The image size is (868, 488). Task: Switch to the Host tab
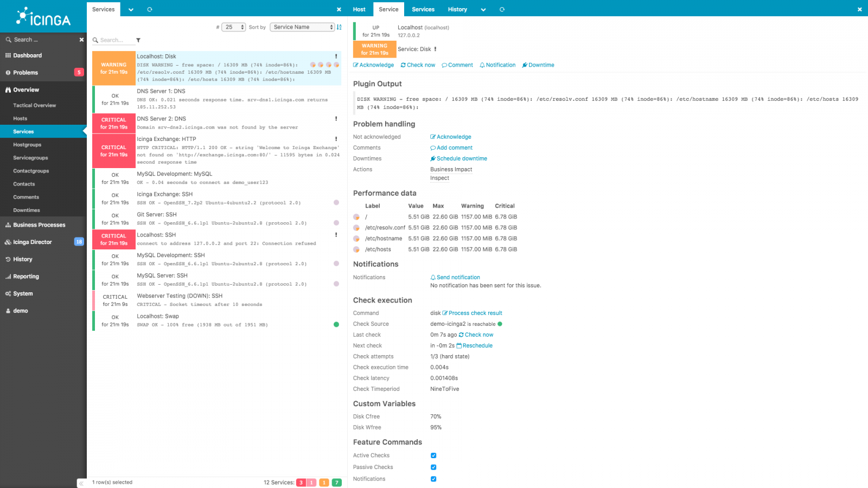click(359, 9)
